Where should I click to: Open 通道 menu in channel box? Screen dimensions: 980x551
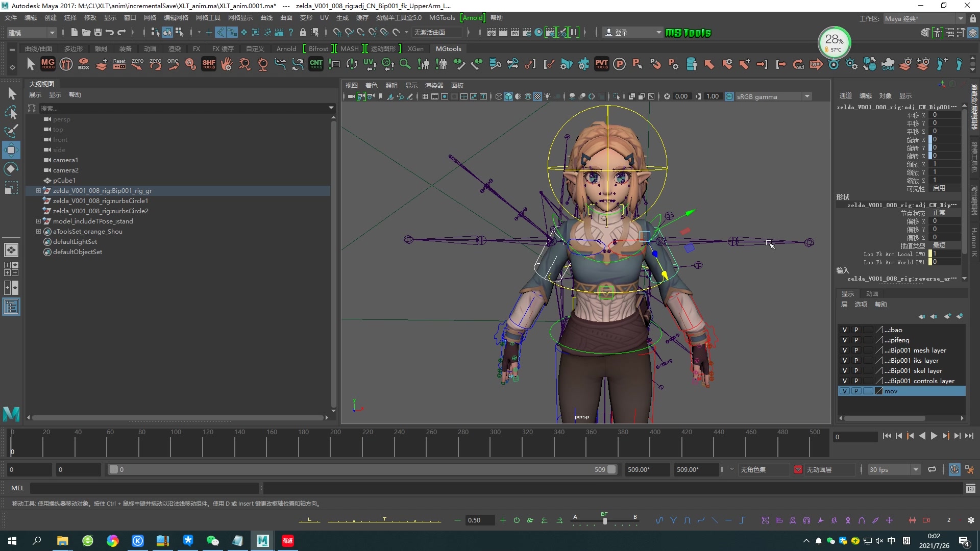point(846,95)
